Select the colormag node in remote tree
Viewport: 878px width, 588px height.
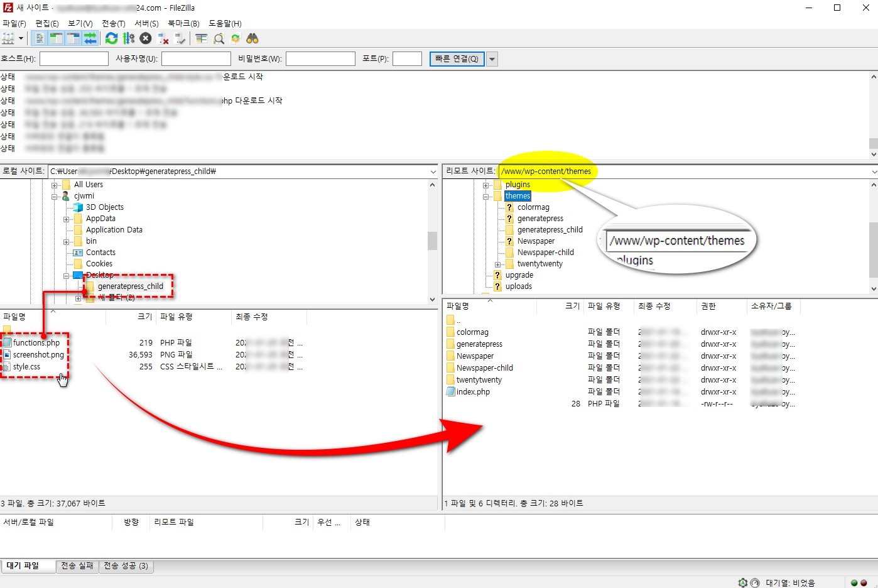[x=533, y=207]
